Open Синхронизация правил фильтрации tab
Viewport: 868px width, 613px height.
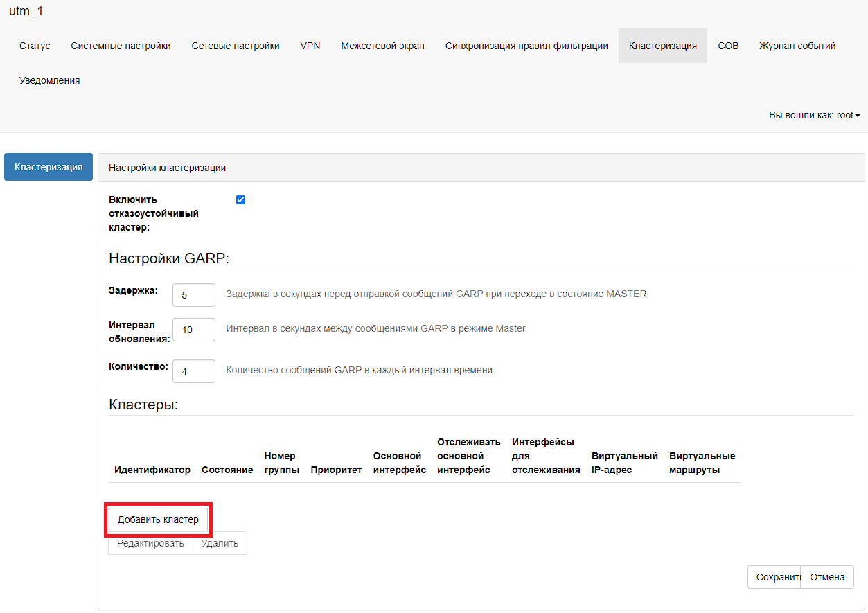[526, 46]
